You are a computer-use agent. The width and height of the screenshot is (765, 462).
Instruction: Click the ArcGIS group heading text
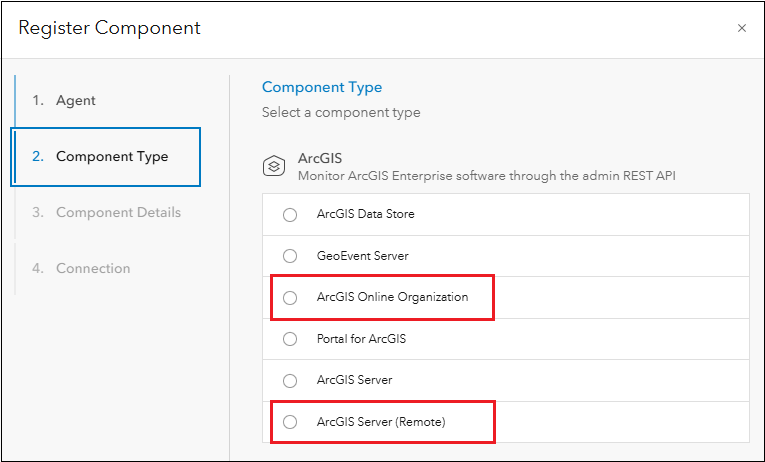coord(320,158)
